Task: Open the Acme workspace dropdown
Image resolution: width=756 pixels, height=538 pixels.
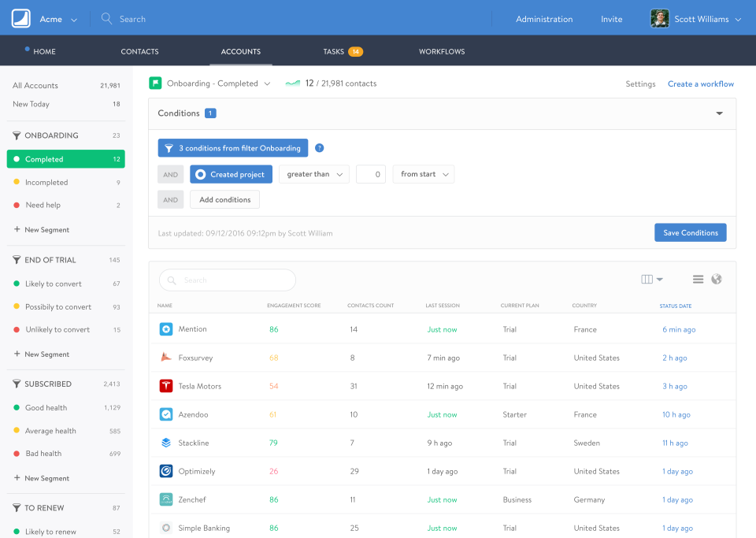Action: click(74, 20)
